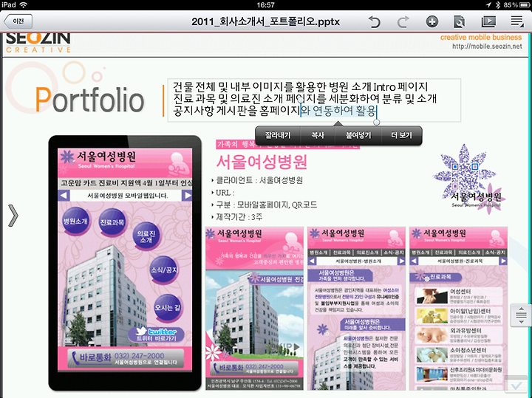
Task: Tap the vertical scroll handle on right edge
Action: (521, 315)
